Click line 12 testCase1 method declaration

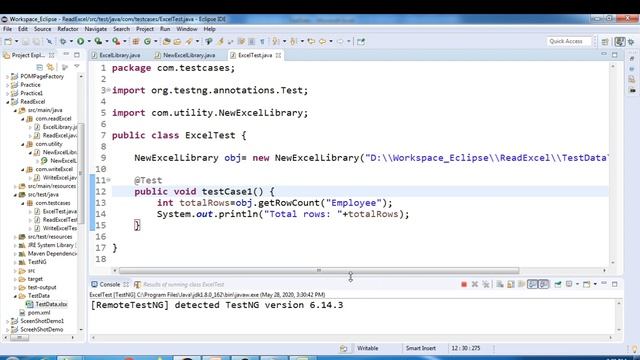[x=204, y=191]
